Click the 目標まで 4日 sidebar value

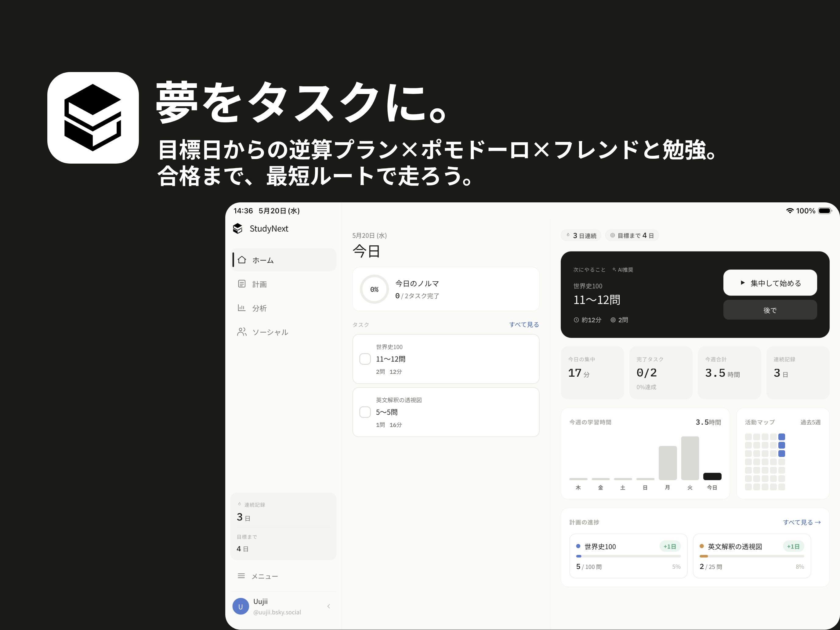(x=243, y=549)
